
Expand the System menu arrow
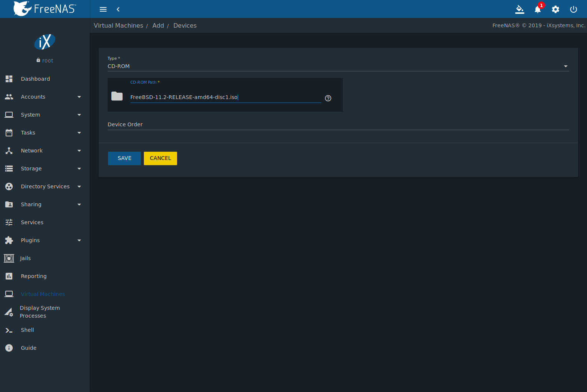[x=79, y=115]
